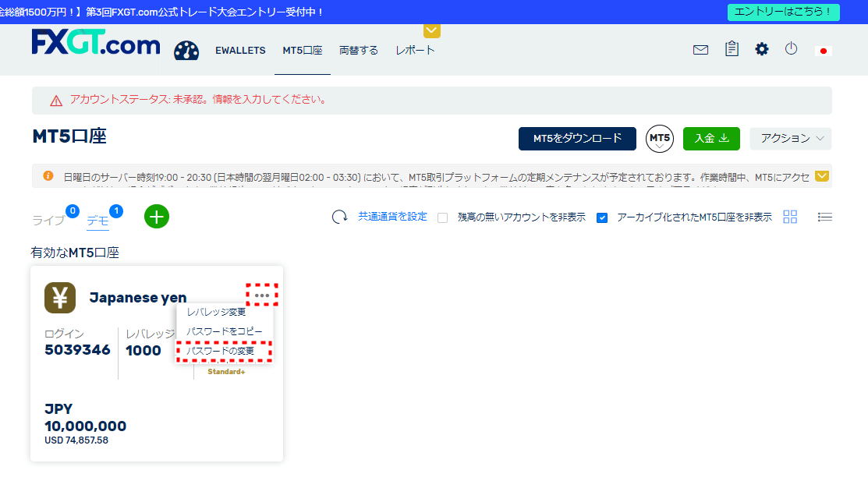This screenshot has height=488, width=868.
Task: Click USD 74,857.58 value
Action: click(x=76, y=440)
